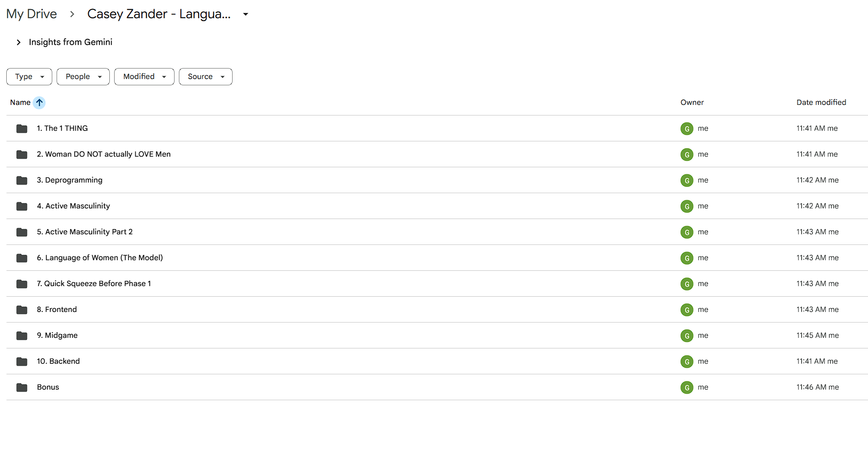868x463 pixels.
Task: Select the 7. Quick Squeeze Before Phase 1 row
Action: click(x=437, y=284)
